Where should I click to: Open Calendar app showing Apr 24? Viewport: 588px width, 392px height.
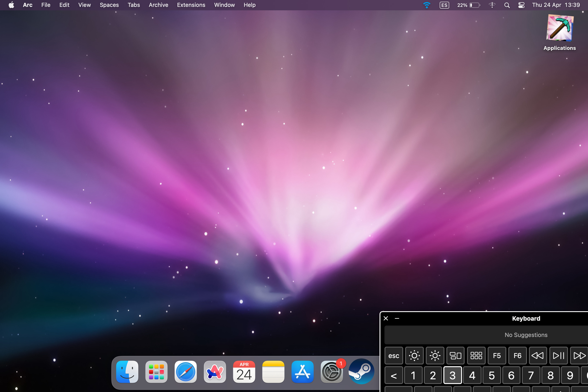point(244,372)
